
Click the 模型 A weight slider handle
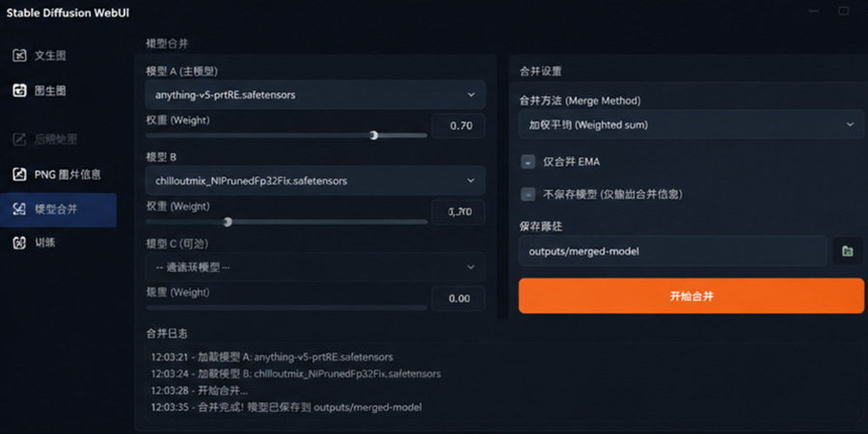pyautogui.click(x=373, y=135)
